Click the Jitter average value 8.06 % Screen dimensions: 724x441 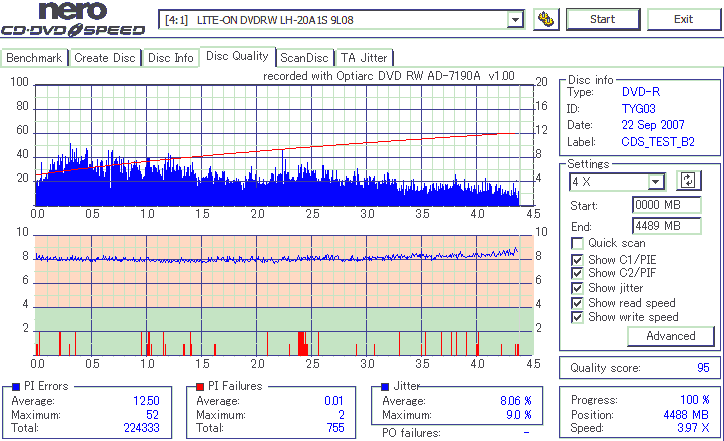[516, 401]
